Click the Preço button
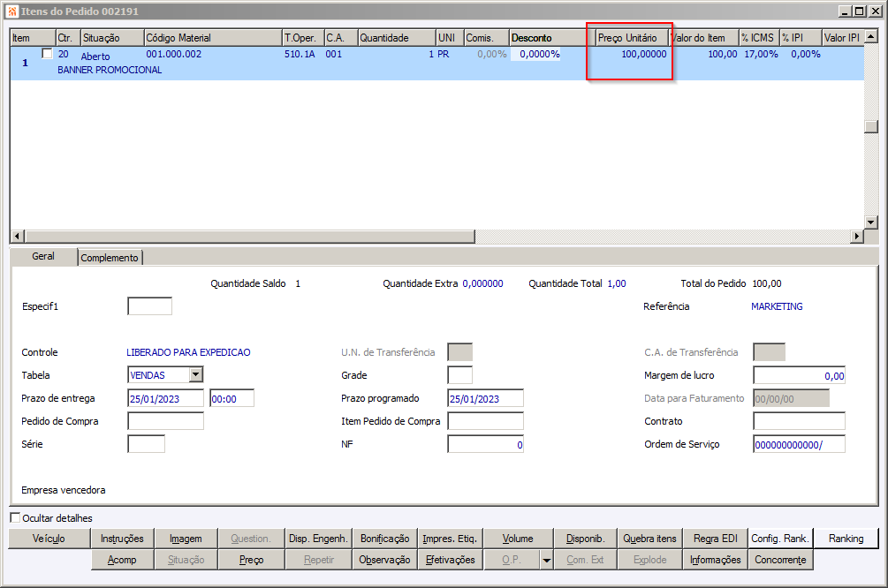The image size is (888, 588). (x=251, y=560)
